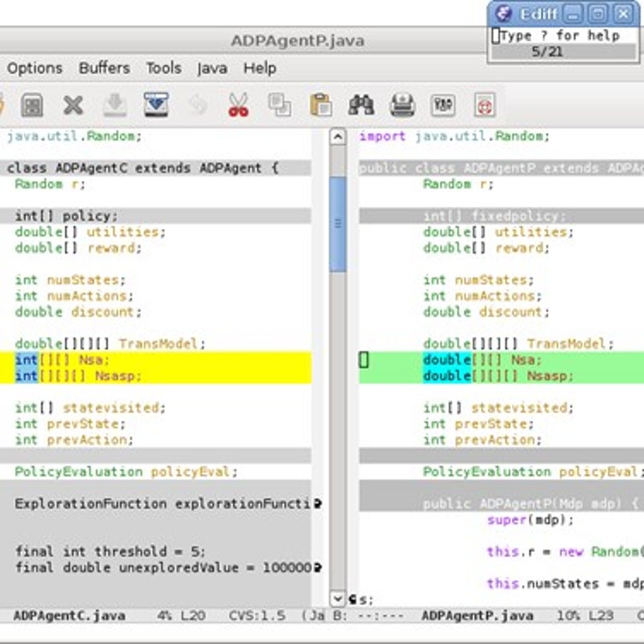The width and height of the screenshot is (644, 644).
Task: Click 'double discount;' in left pane
Action: tap(78, 312)
